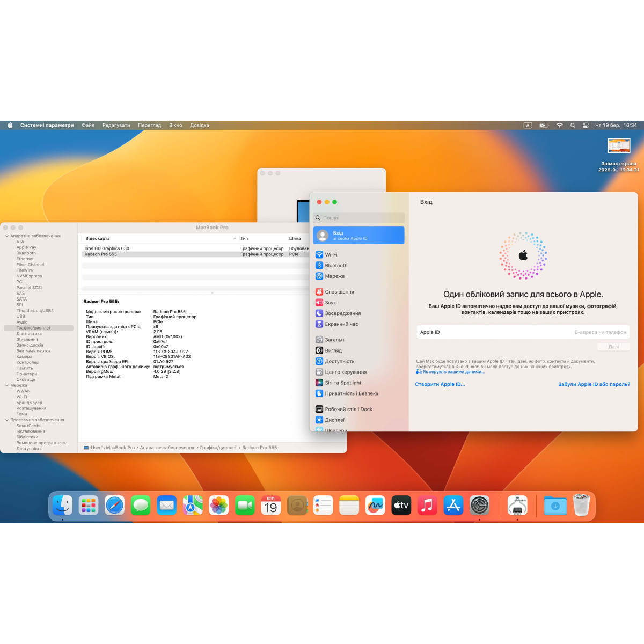This screenshot has height=644, width=644.
Task: Select Графіка/дисплеї in hardware tree
Action: (39, 328)
